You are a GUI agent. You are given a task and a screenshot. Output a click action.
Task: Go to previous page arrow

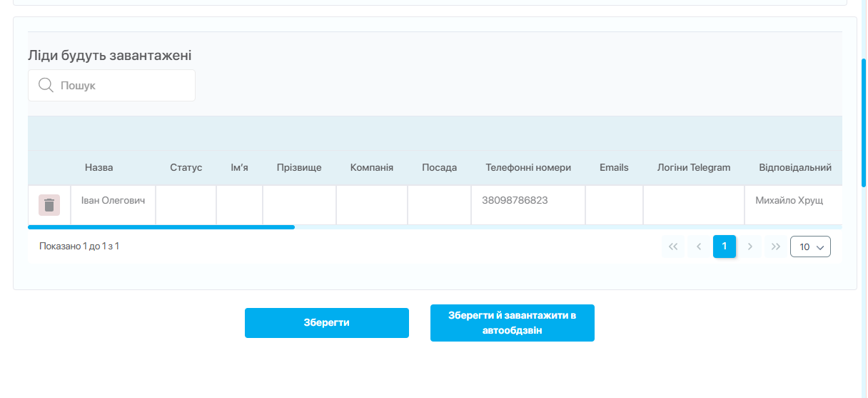point(699,247)
